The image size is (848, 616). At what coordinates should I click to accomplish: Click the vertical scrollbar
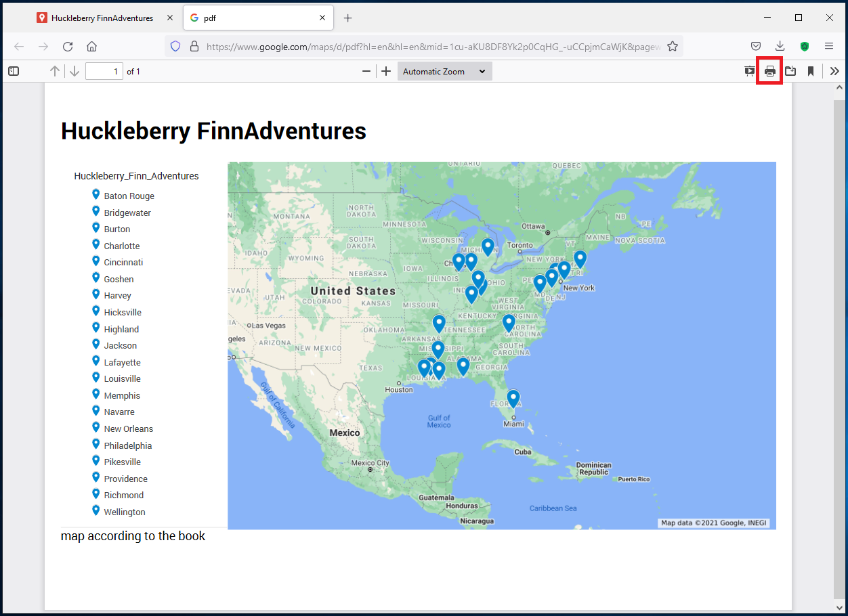pos(839,349)
